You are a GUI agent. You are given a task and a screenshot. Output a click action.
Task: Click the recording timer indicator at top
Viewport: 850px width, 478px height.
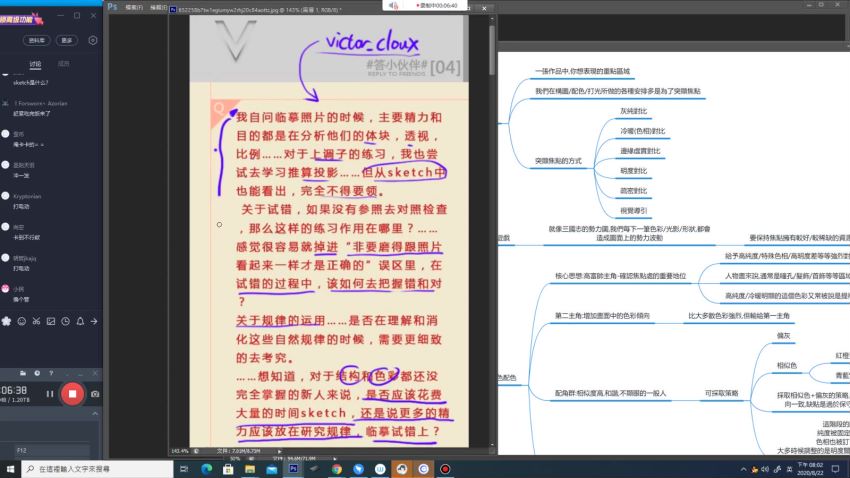(x=437, y=5)
